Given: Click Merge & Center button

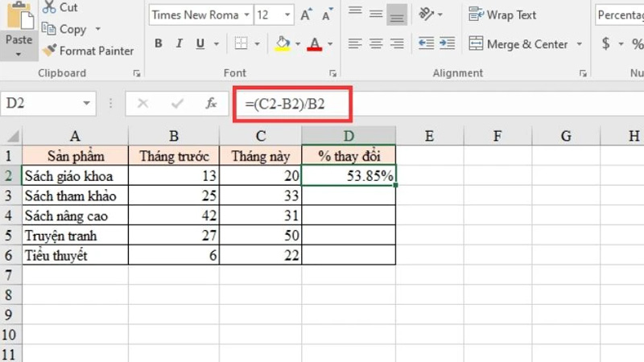Looking at the screenshot, I should tap(518, 44).
